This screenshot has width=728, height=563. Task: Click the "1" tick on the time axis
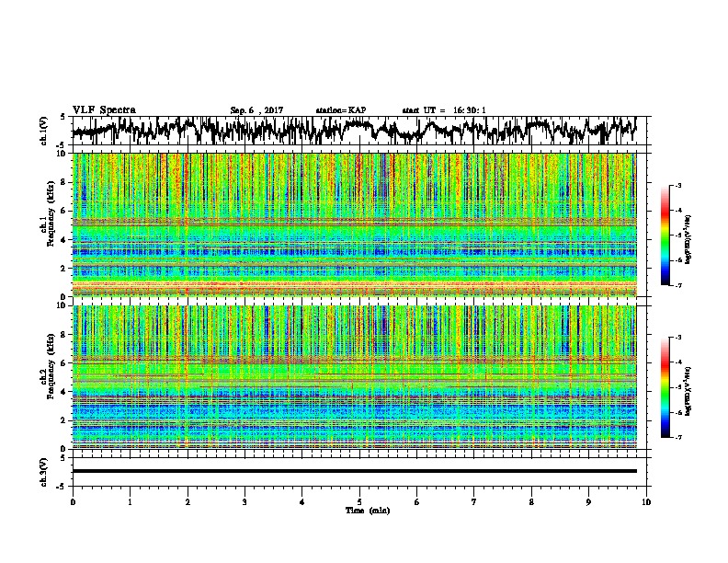(130, 502)
